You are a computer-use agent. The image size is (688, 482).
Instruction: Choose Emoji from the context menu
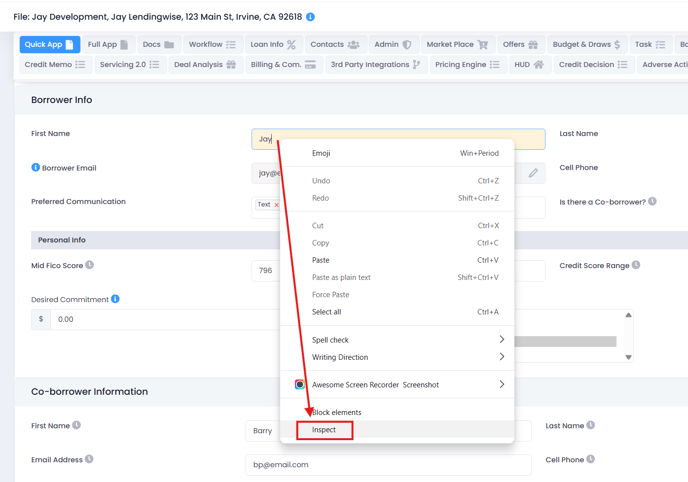pyautogui.click(x=397, y=153)
